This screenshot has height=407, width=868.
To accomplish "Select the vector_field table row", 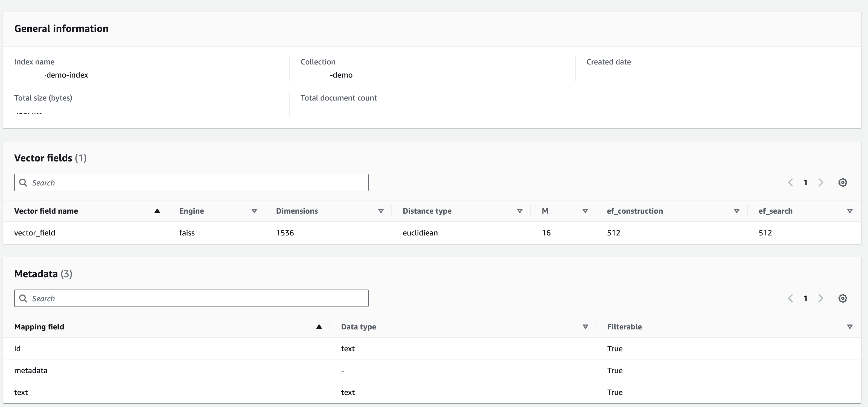I will [x=34, y=233].
